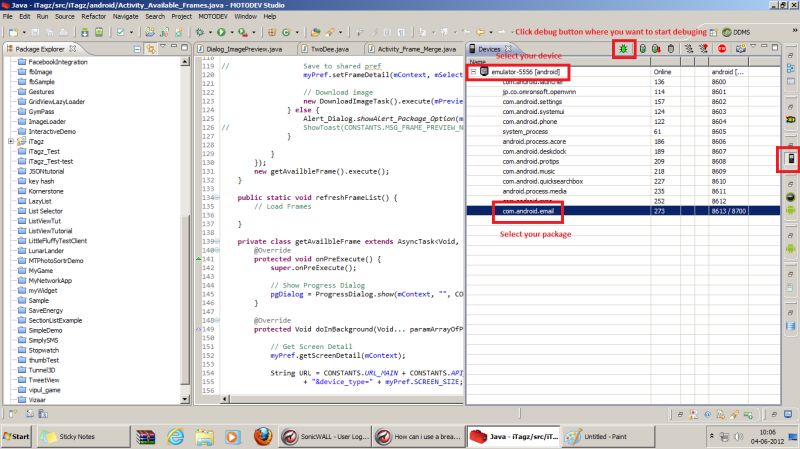
Task: Expand the iTagz project in Package Explorer
Action: 11,141
